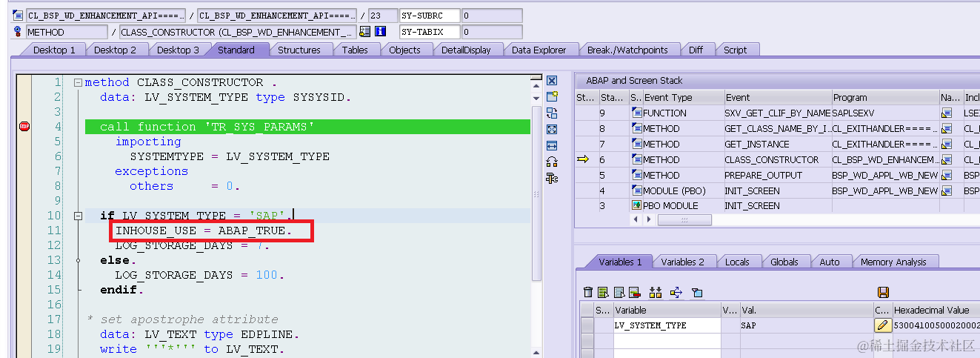Open the Structures tab
Viewport: 980px width, 358px height.
pos(299,50)
